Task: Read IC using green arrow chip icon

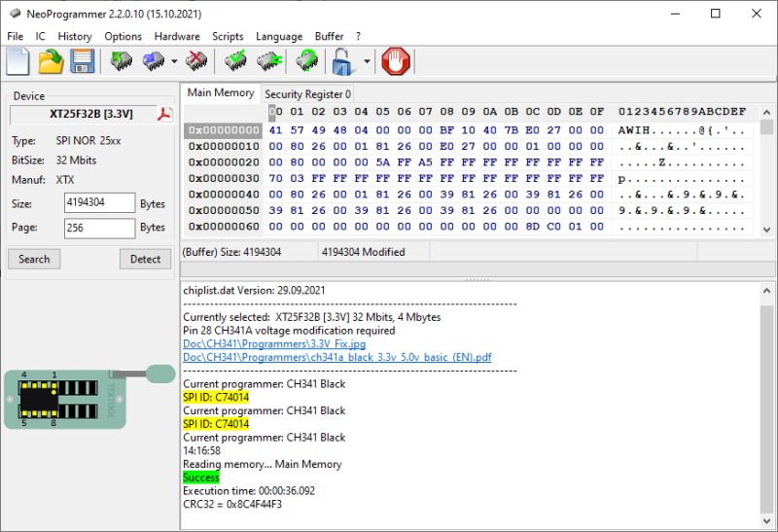Action: point(121,61)
